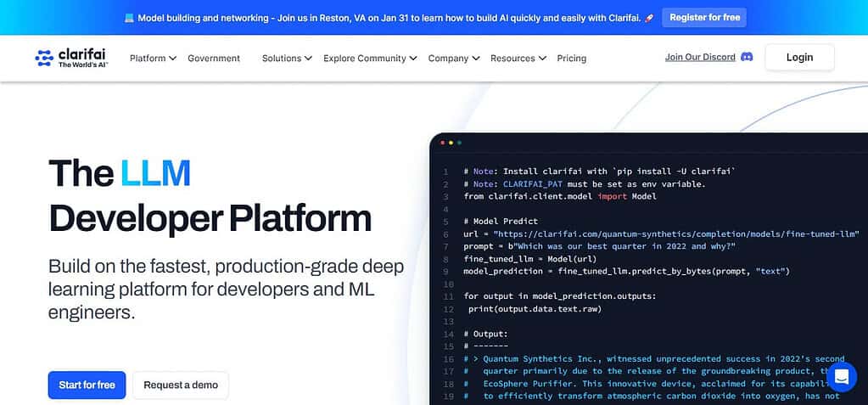Click the code line 'from clarifai.client.model import Model'

[x=560, y=196]
